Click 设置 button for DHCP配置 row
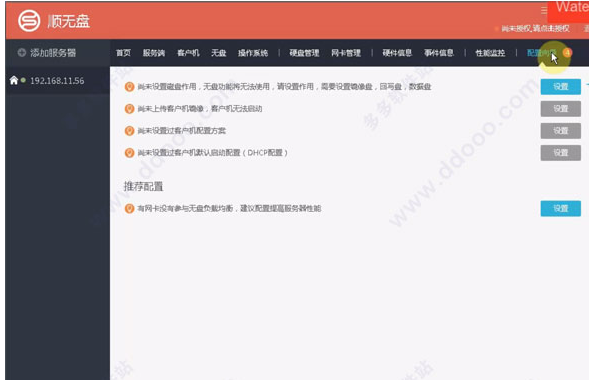589x380 pixels. pos(560,153)
